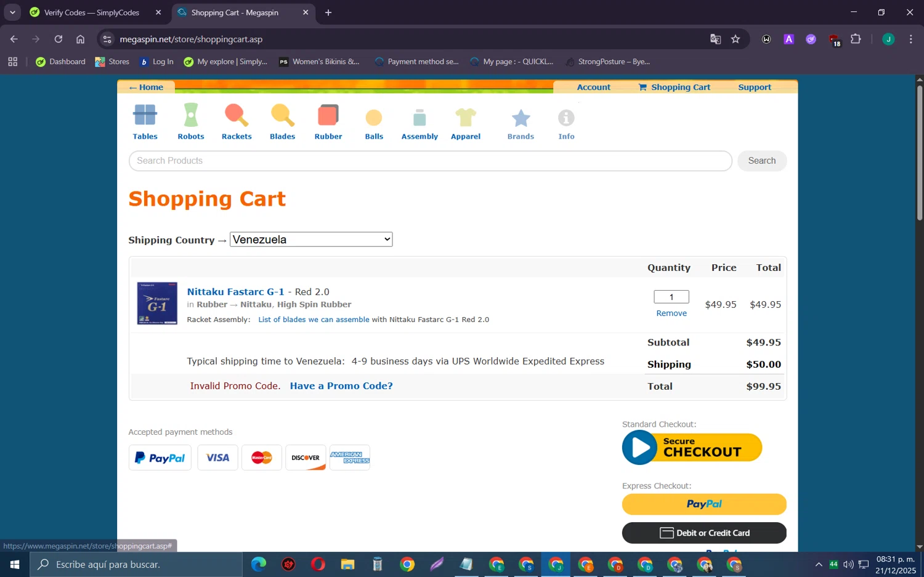Open the Tables category icon

(x=145, y=115)
